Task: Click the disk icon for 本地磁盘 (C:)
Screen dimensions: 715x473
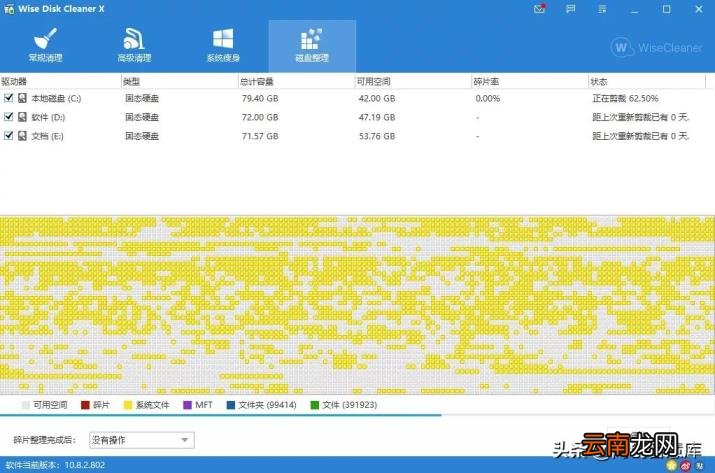Action: click(x=22, y=98)
